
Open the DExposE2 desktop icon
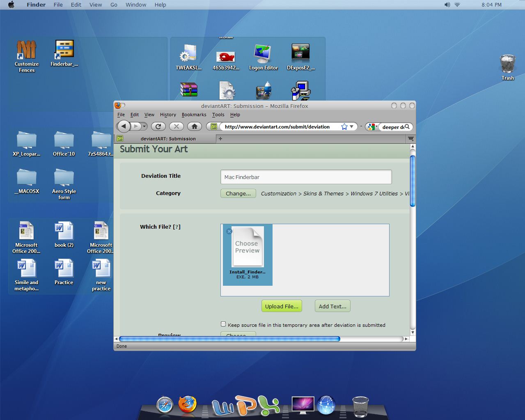(x=300, y=57)
